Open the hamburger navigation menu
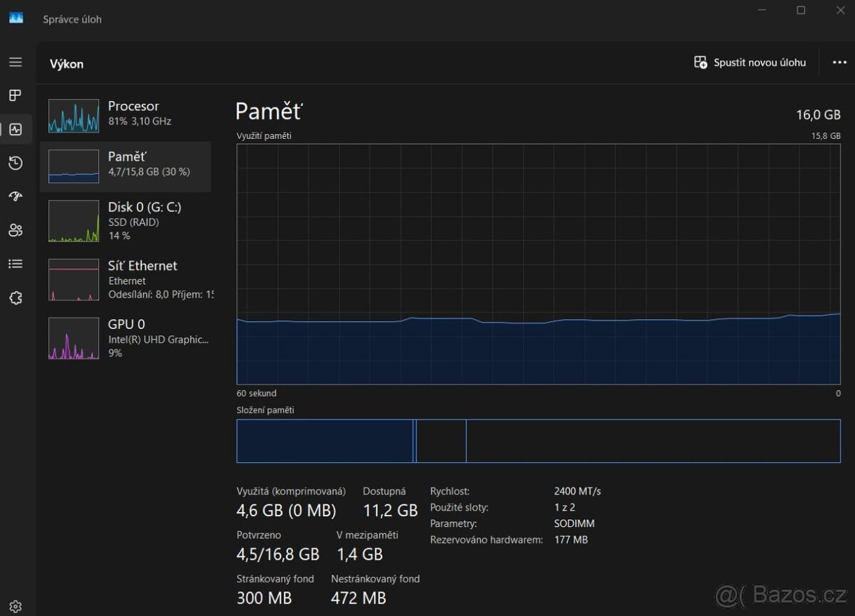 click(16, 62)
